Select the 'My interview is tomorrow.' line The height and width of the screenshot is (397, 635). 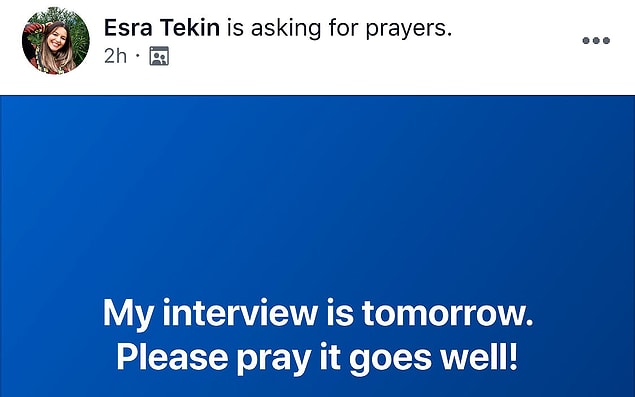tap(318, 313)
